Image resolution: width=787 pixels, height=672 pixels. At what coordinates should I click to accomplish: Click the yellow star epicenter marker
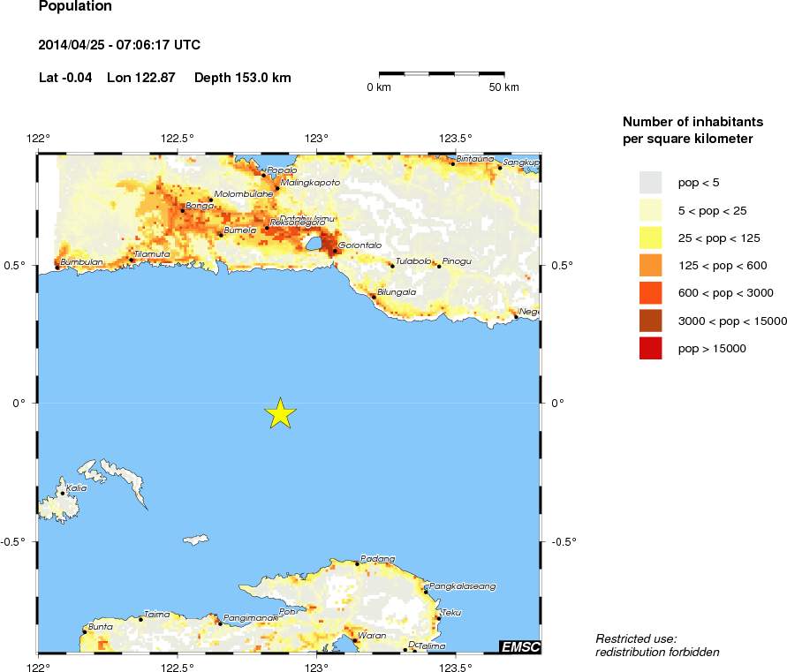[280, 413]
